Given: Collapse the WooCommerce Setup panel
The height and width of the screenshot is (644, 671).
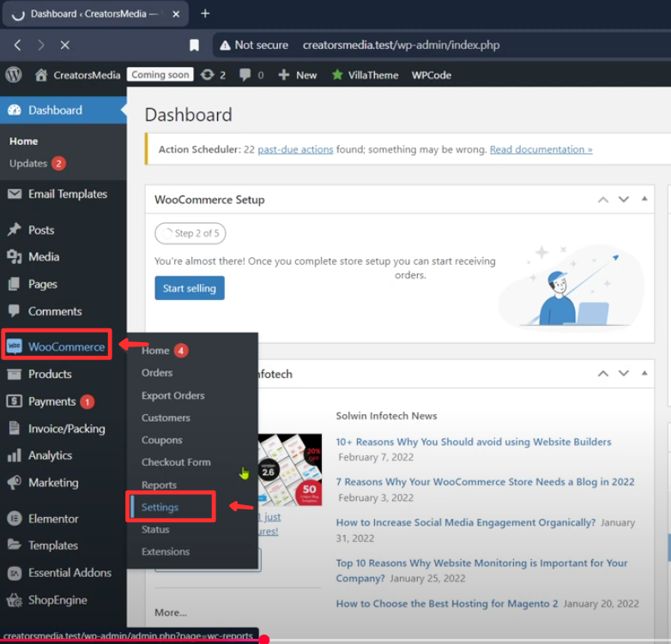Looking at the screenshot, I should pos(644,198).
